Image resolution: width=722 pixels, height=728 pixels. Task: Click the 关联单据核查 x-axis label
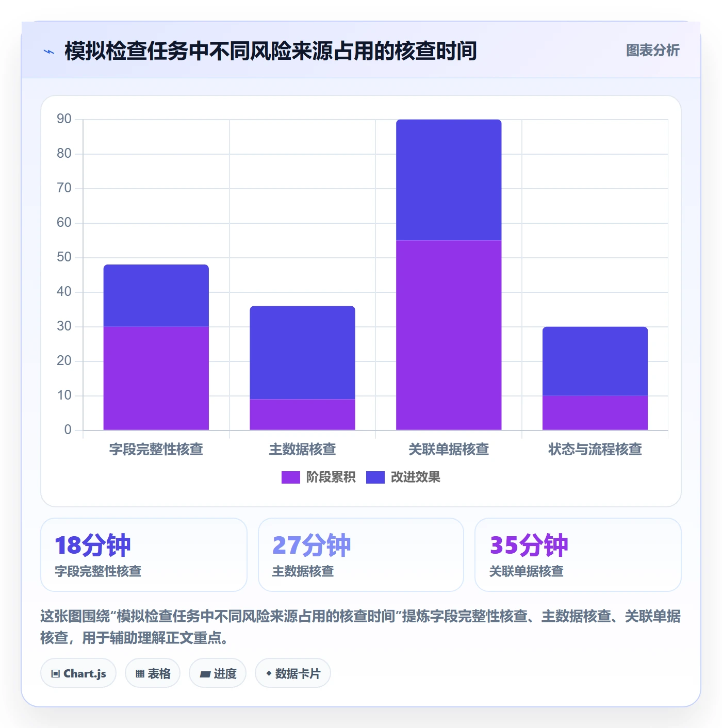click(x=449, y=450)
